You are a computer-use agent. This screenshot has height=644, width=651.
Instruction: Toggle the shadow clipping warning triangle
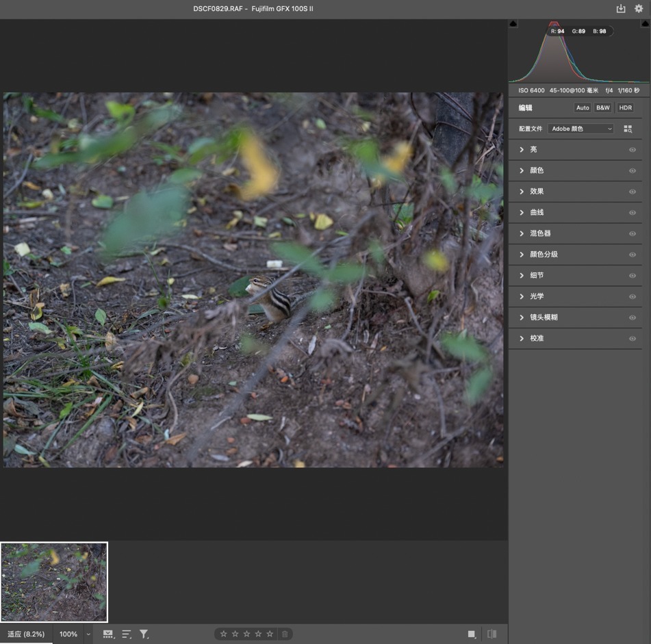coord(513,24)
